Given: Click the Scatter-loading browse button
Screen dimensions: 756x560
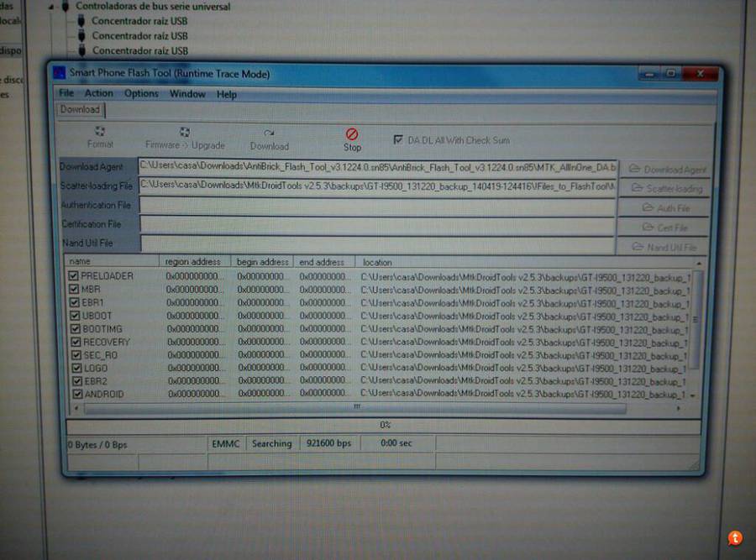Looking at the screenshot, I should click(x=667, y=188).
